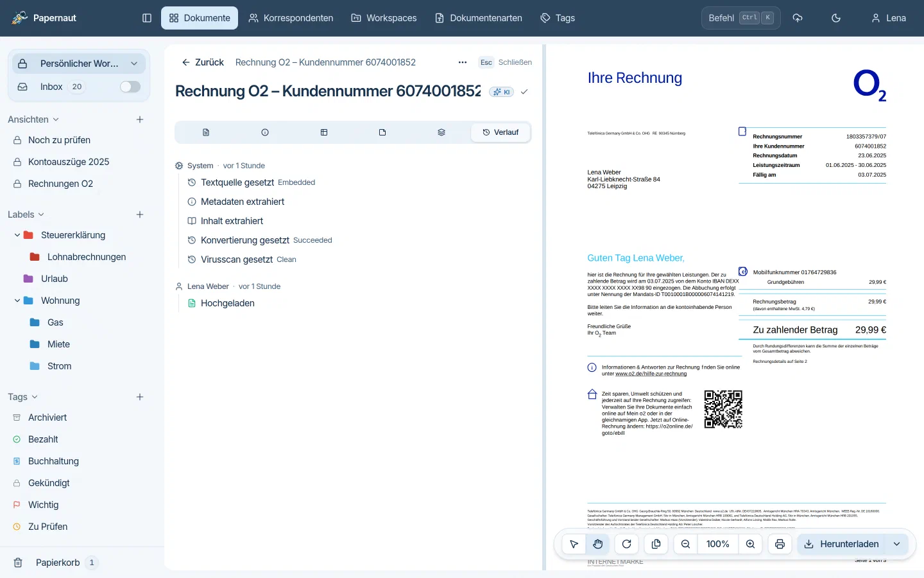Collapse the Steuererklärung folder chevron
924x578 pixels.
tap(17, 235)
